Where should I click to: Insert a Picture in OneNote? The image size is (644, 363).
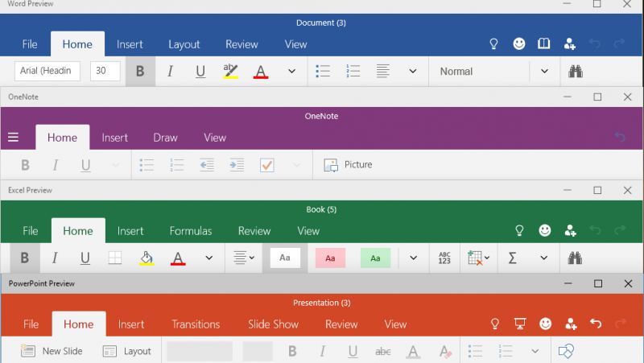pos(348,165)
